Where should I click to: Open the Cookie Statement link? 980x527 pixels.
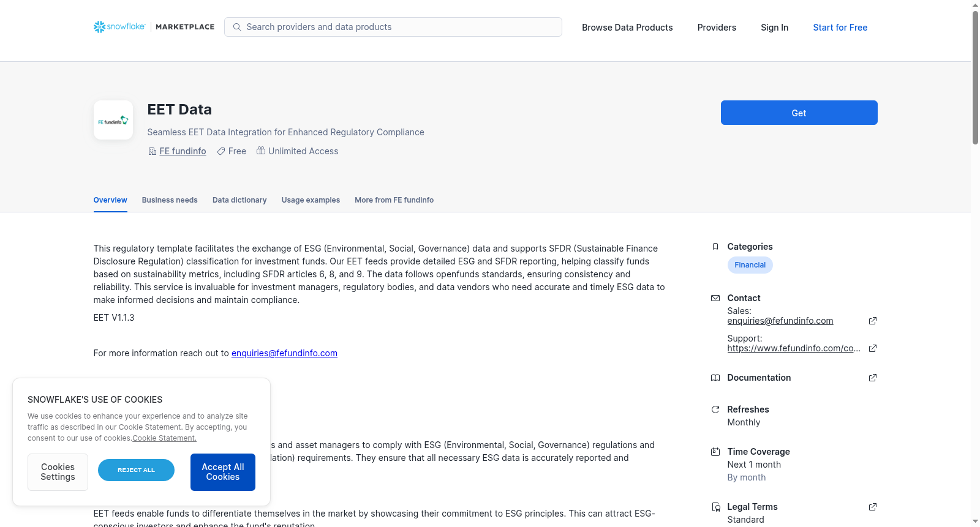click(164, 438)
